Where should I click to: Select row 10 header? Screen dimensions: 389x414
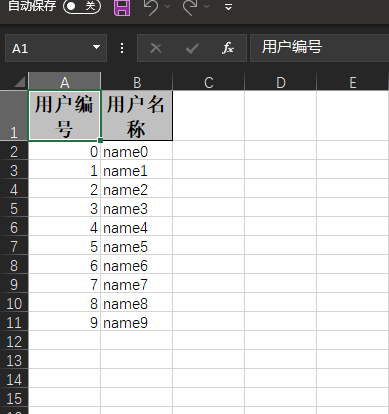pos(14,302)
